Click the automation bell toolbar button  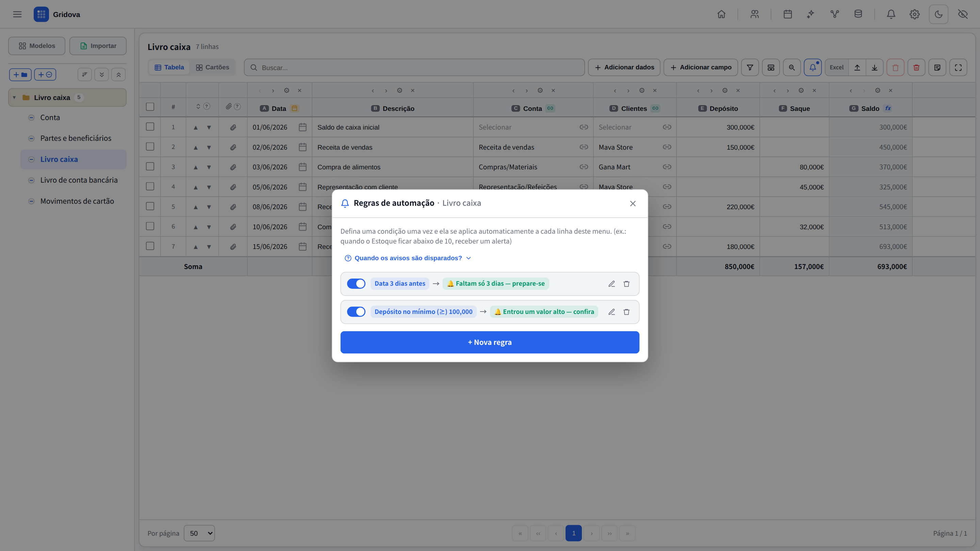(813, 68)
